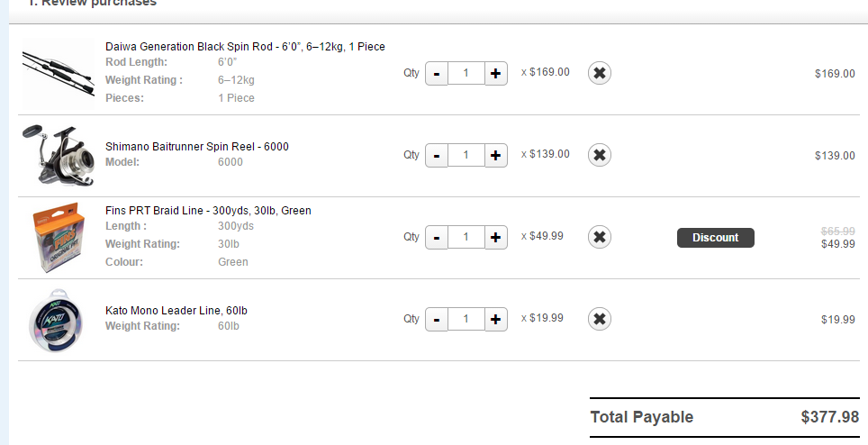
Task: Increase quantity of Fins PRT Braid Line
Action: point(495,237)
